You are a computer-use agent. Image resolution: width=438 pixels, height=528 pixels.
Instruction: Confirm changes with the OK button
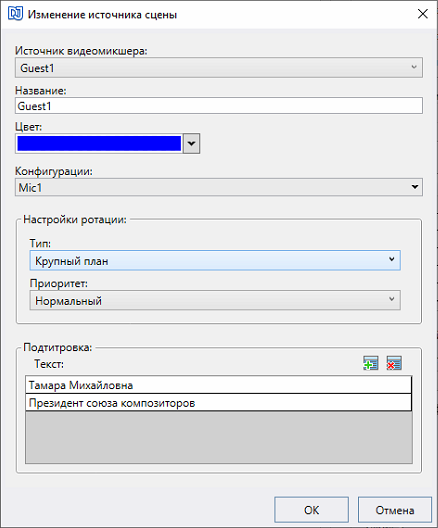point(311,510)
